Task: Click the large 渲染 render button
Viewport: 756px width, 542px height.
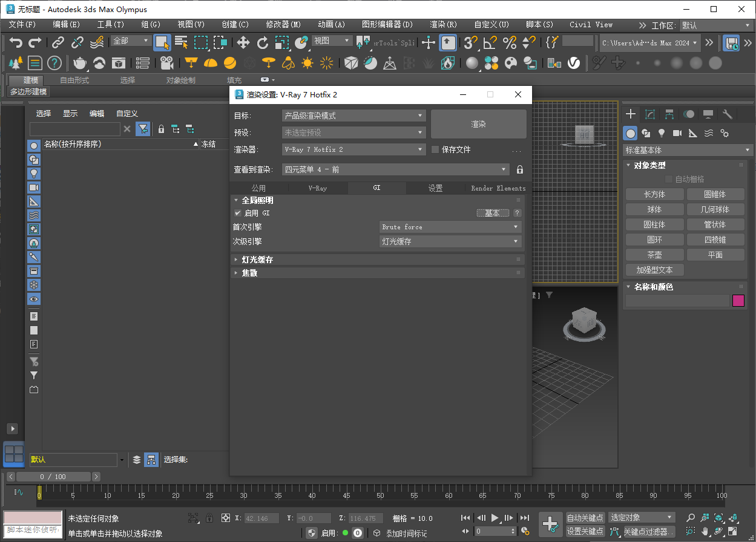Action: point(478,124)
